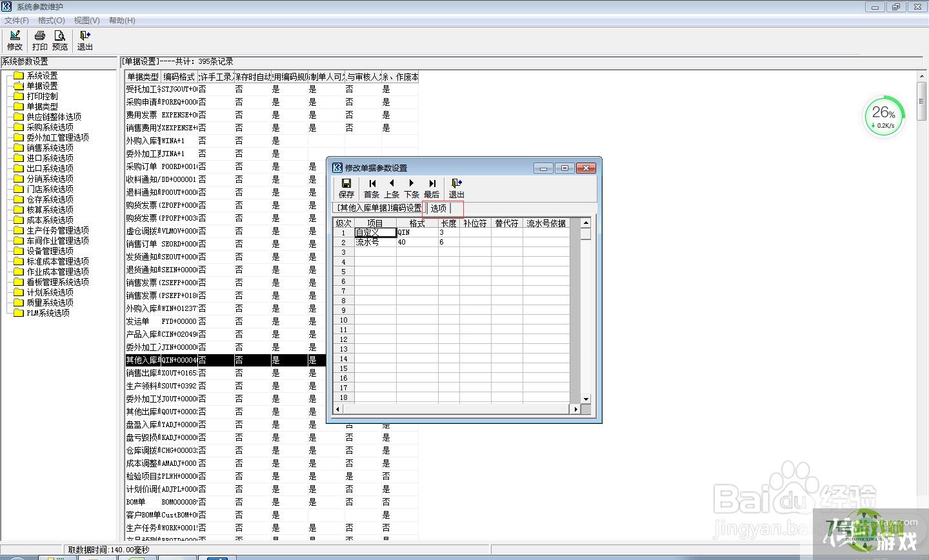Click the 补位符 column header
Image resolution: width=929 pixels, height=560 pixels.
[475, 223]
